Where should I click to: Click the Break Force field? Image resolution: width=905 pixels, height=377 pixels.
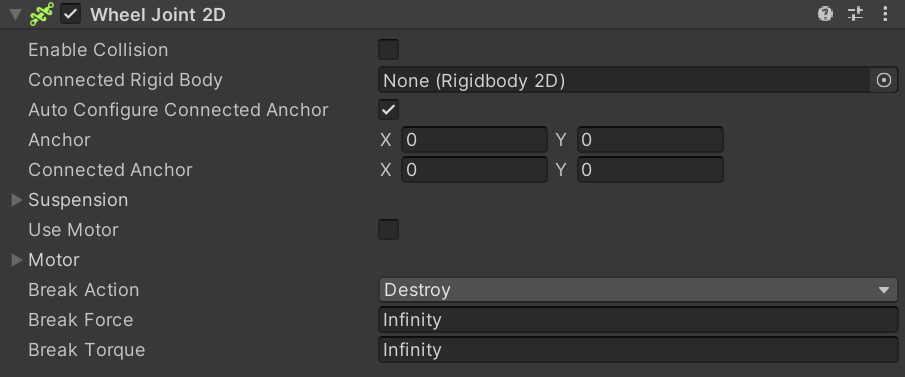point(638,320)
